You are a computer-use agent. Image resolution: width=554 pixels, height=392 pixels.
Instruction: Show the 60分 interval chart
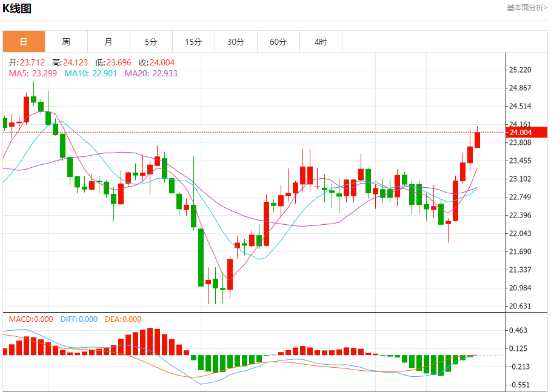click(x=278, y=42)
